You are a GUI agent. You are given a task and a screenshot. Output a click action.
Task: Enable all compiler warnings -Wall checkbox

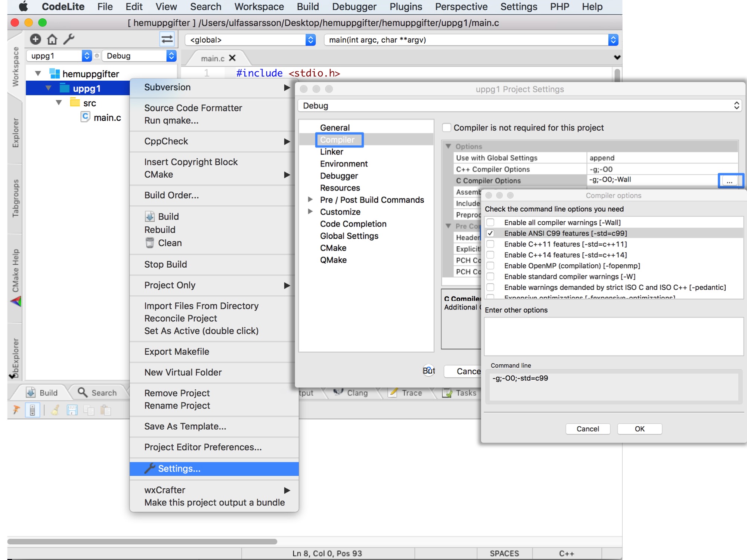(490, 223)
